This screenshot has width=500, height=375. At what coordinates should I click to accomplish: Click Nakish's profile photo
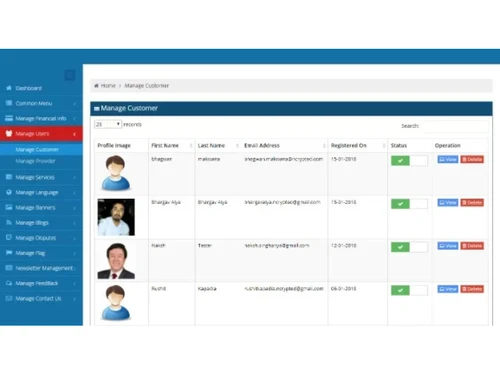[x=116, y=260]
